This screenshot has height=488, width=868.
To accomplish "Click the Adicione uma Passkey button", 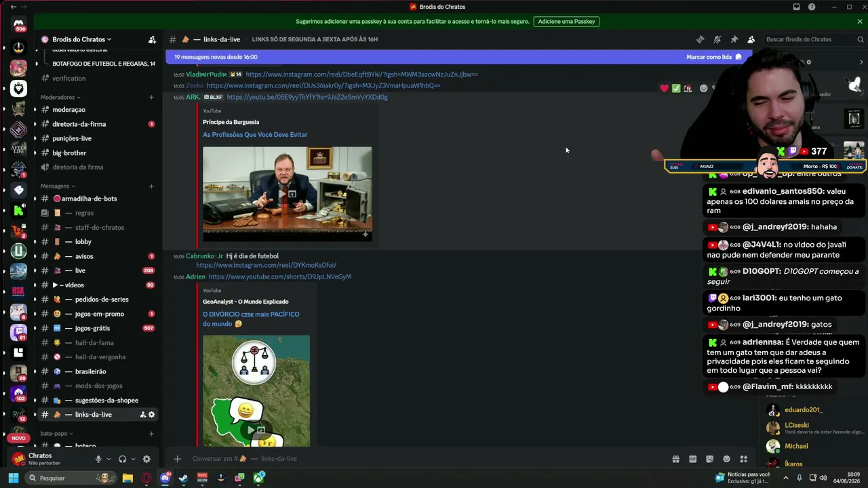I will pyautogui.click(x=566, y=21).
